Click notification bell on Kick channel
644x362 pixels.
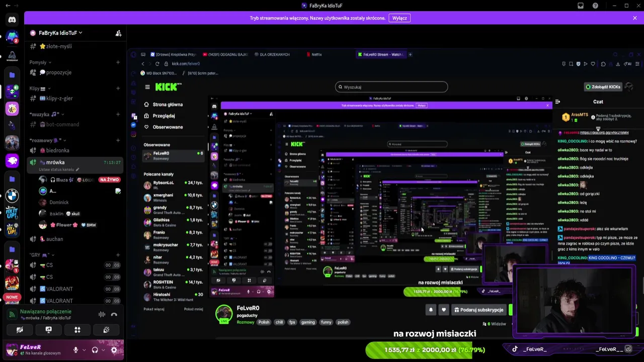point(431,310)
